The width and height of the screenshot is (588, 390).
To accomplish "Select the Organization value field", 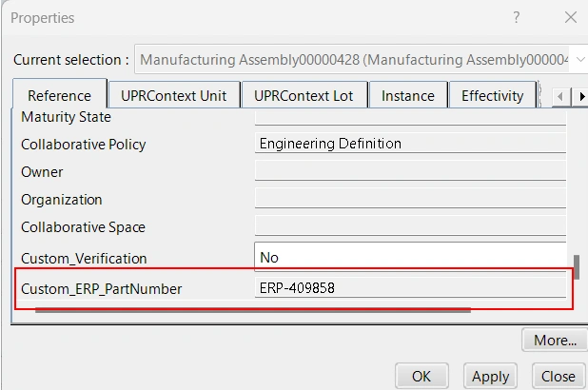I will [411, 200].
